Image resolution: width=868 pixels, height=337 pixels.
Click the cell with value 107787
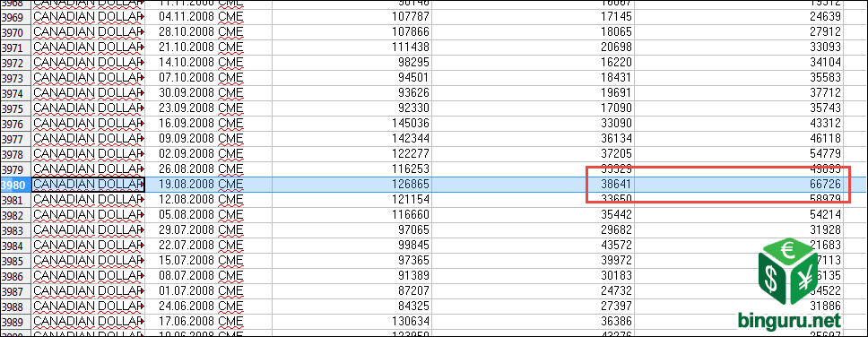click(352, 17)
